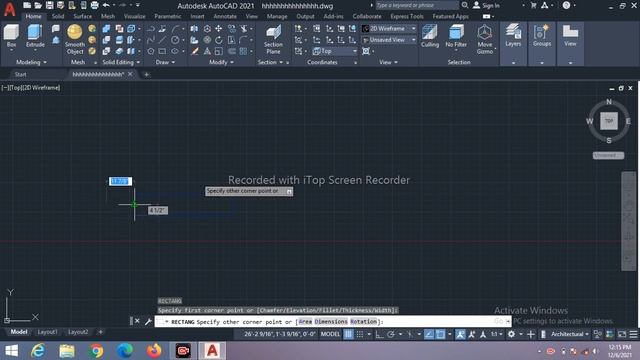This screenshot has height=360, width=640.
Task: Choose Dimensions option in command line
Action: 331,322
